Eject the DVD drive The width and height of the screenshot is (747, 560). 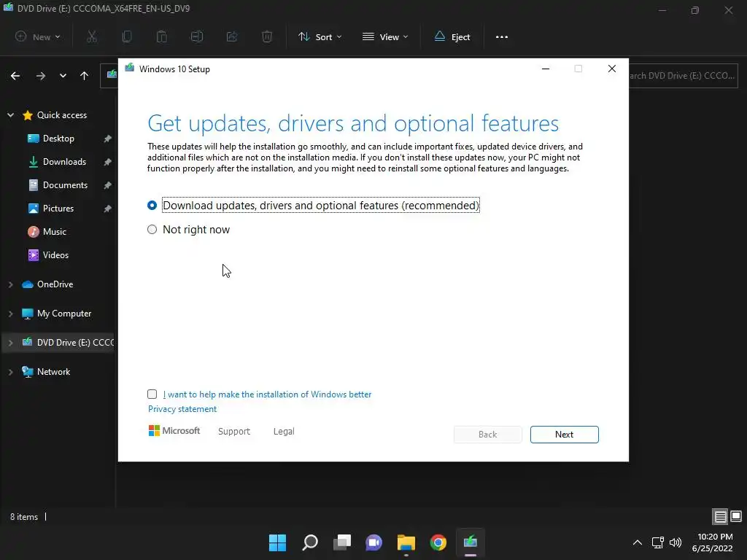coord(452,36)
